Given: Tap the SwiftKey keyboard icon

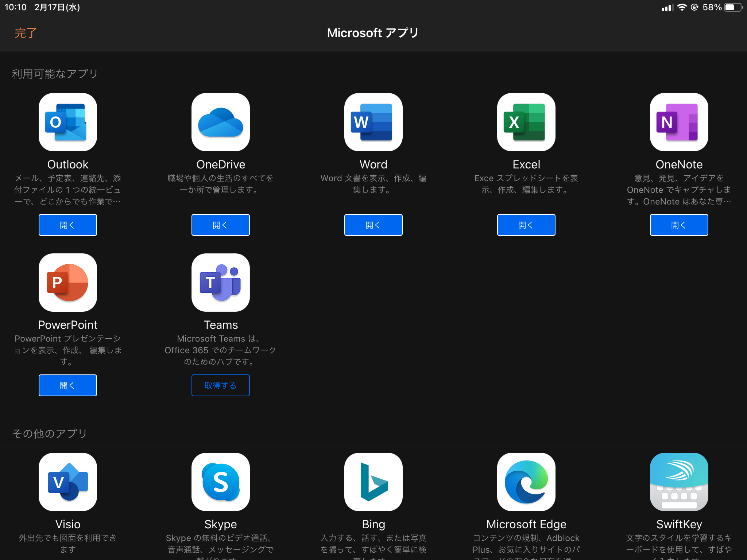Looking at the screenshot, I should (x=679, y=482).
